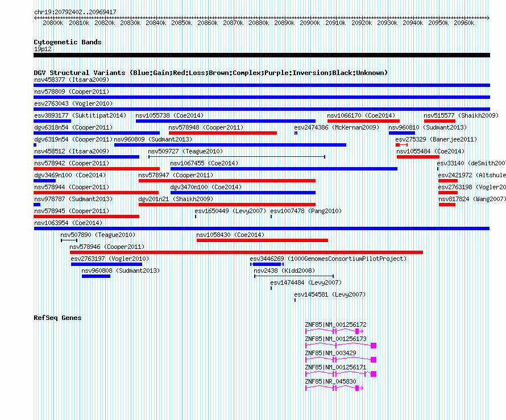506x420 pixels.
Task: Click the ZNF85|NM_001256172 gene label
Action: [335, 325]
